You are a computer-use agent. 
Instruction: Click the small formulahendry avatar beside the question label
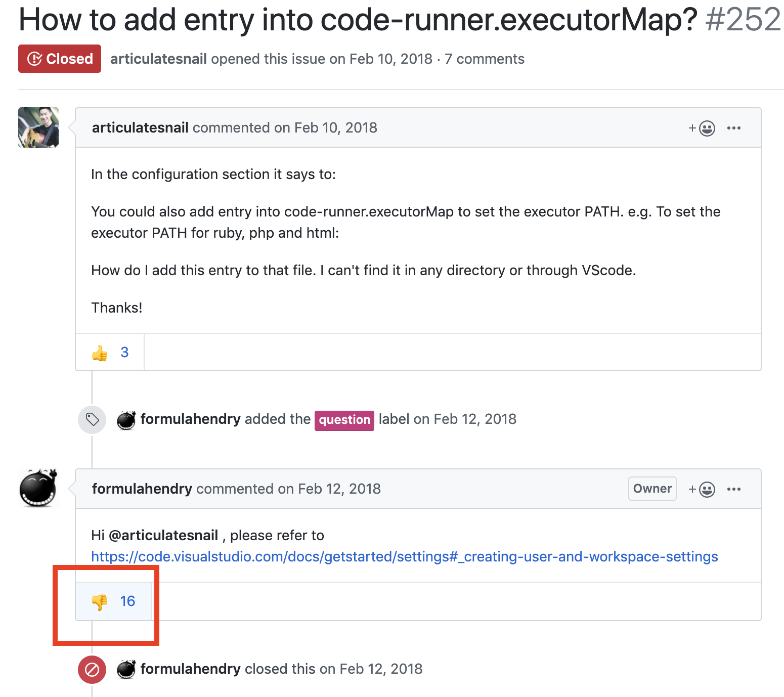126,419
